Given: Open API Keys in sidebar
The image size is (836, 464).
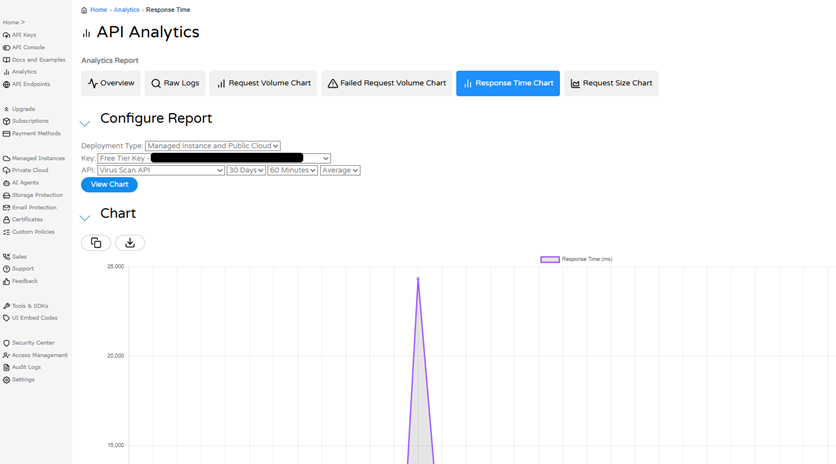Looking at the screenshot, I should coord(19,35).
